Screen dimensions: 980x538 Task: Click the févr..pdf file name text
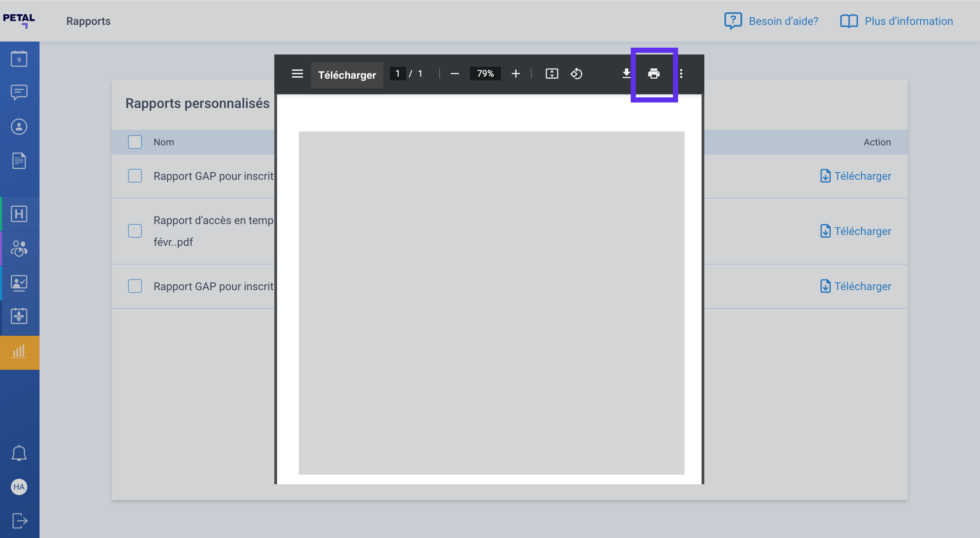coord(173,242)
